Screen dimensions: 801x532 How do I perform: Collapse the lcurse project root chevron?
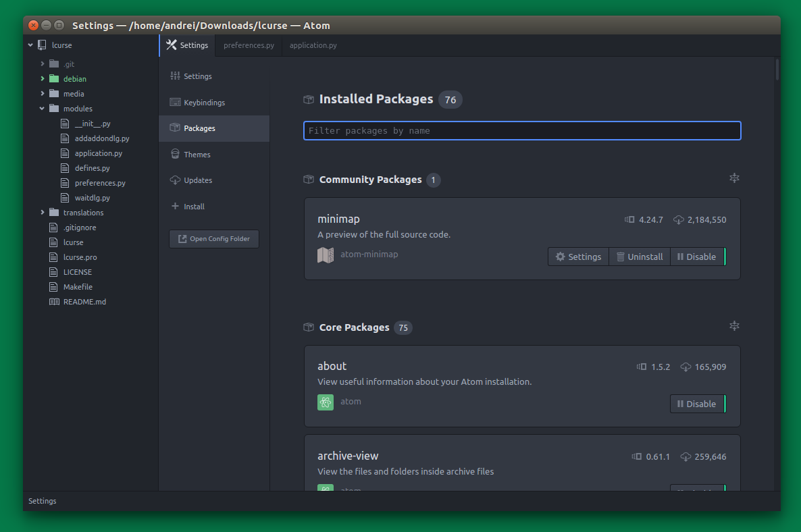(30, 45)
